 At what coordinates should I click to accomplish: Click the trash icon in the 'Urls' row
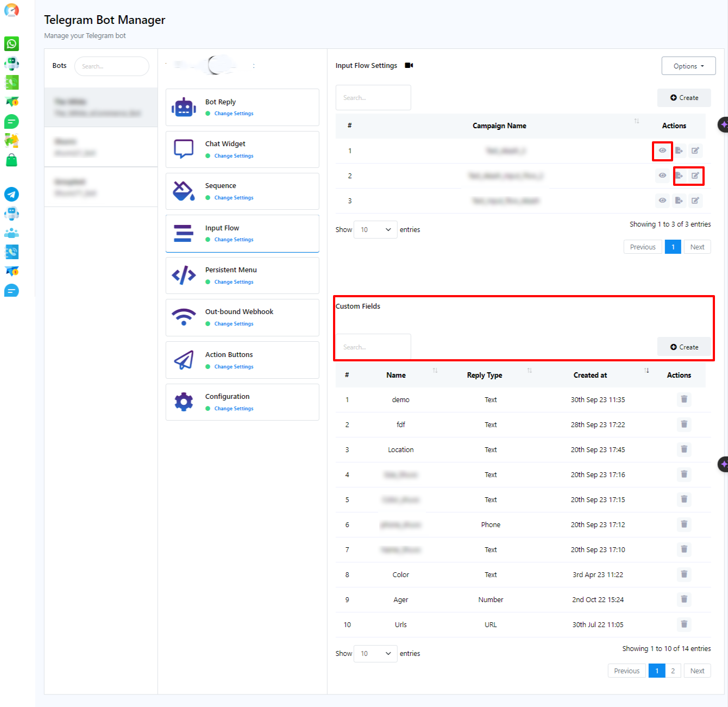[x=684, y=624]
